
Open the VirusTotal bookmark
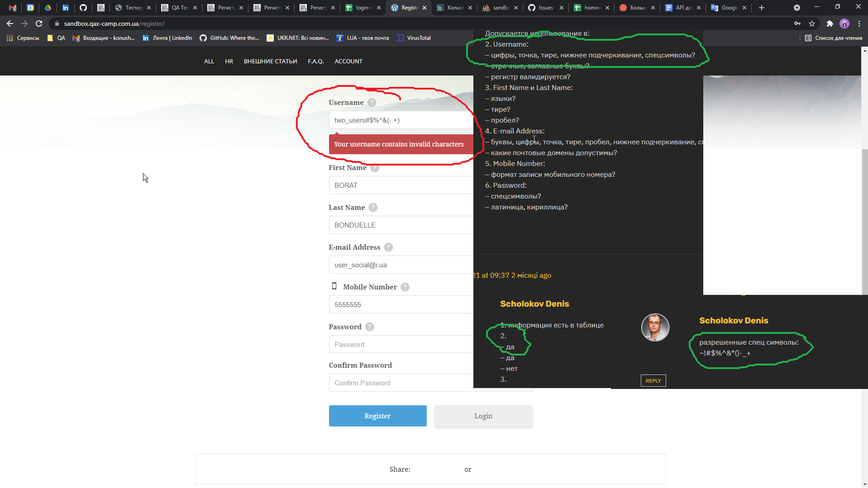tap(414, 38)
